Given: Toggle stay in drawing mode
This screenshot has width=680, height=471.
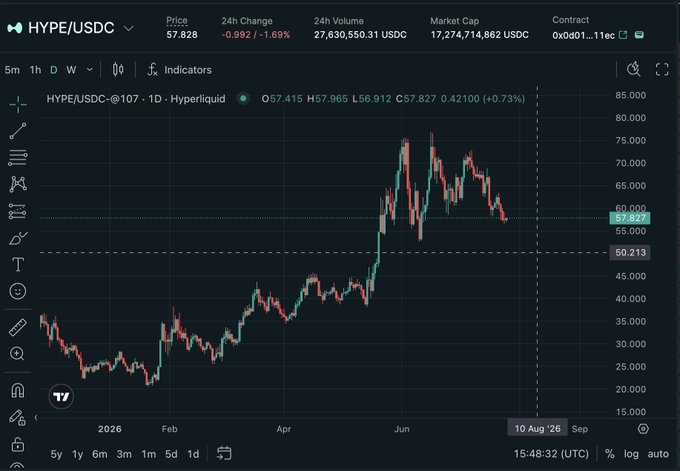Looking at the screenshot, I should click(17, 417).
